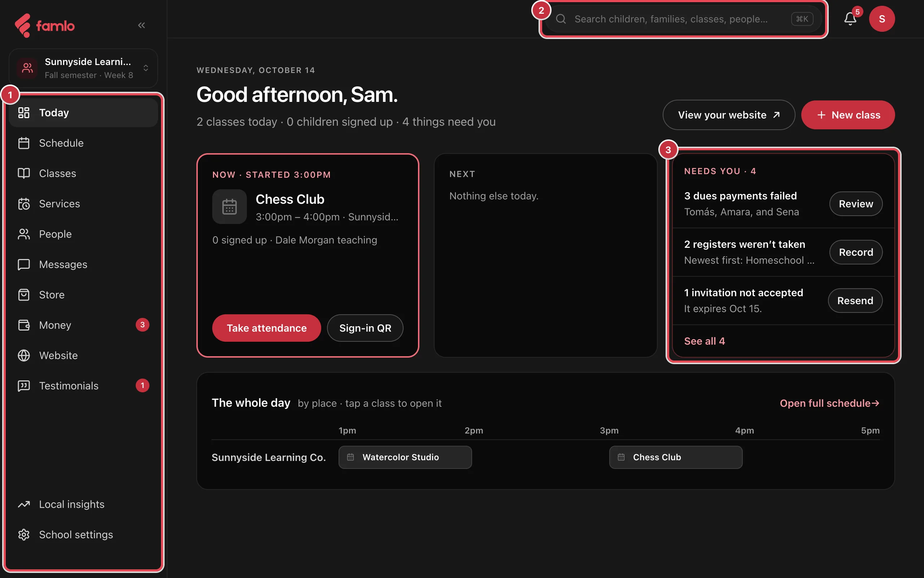Create a New class
Screen dimensions: 924x578
pos(847,115)
